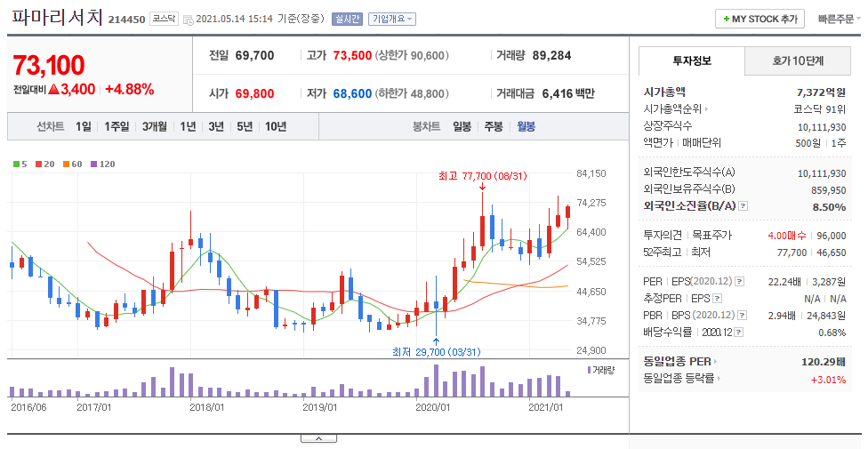Click the clock icon beside the date
868x449 pixels.
[189, 20]
